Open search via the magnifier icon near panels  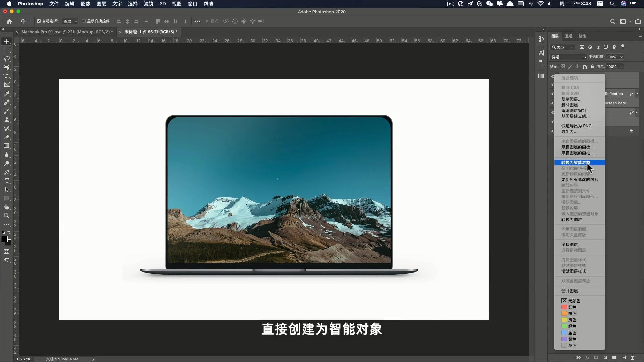pos(612,21)
